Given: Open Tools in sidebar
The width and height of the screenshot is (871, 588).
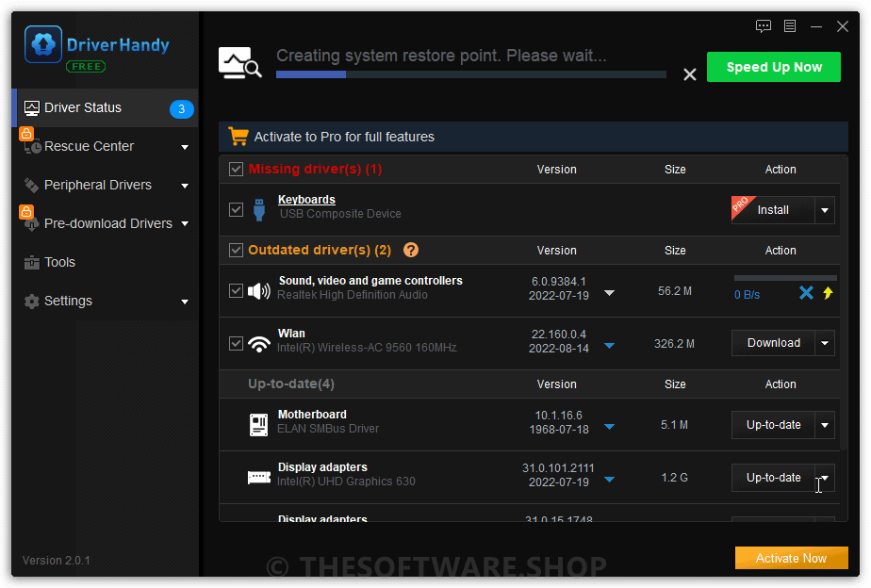Looking at the screenshot, I should point(105,262).
